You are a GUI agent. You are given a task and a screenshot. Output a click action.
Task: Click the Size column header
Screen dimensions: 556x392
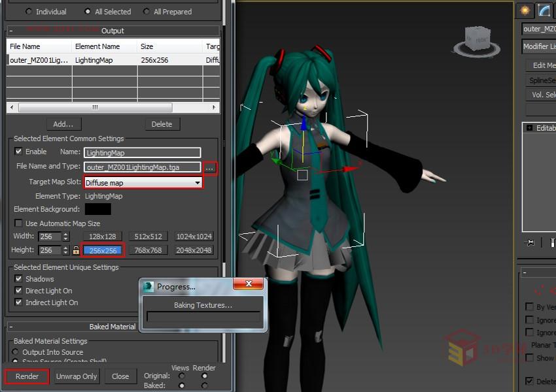[170, 46]
